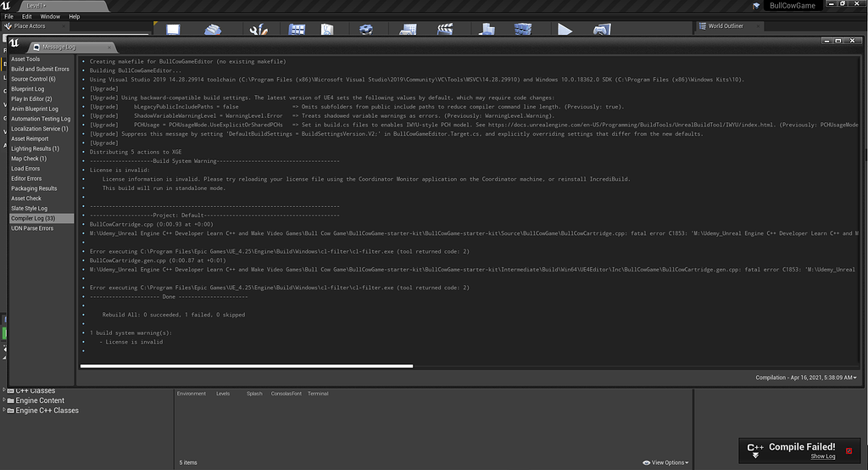Open the Source Control toolbar icon

tap(213, 30)
